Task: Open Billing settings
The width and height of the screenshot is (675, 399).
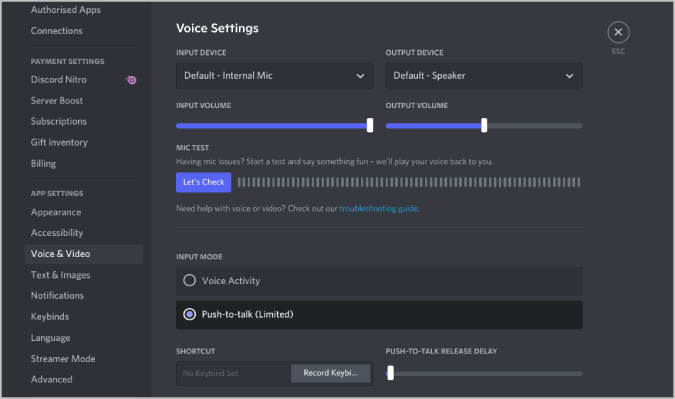Action: pos(43,164)
